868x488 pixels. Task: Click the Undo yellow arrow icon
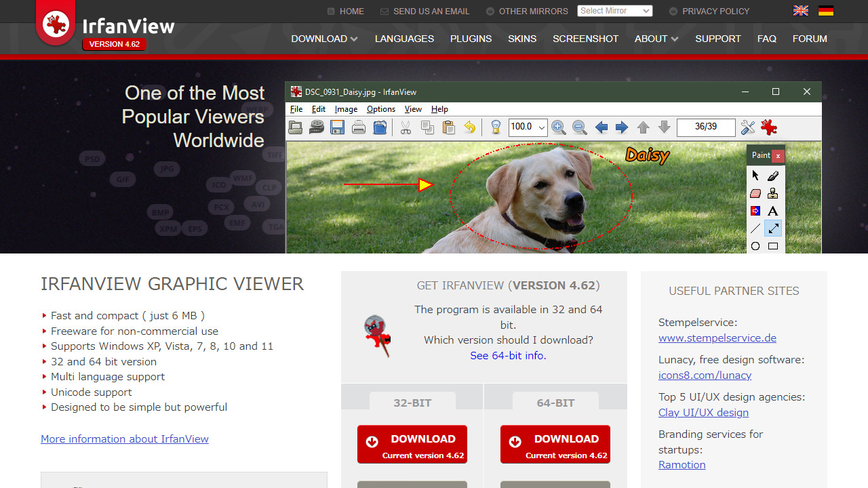coord(469,127)
